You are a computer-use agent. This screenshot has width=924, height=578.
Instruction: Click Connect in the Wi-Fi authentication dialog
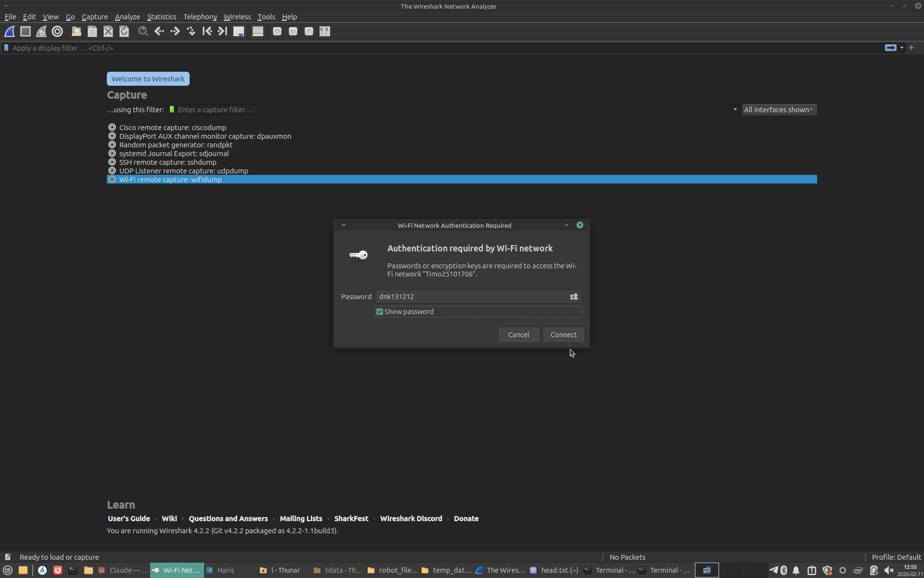click(564, 335)
